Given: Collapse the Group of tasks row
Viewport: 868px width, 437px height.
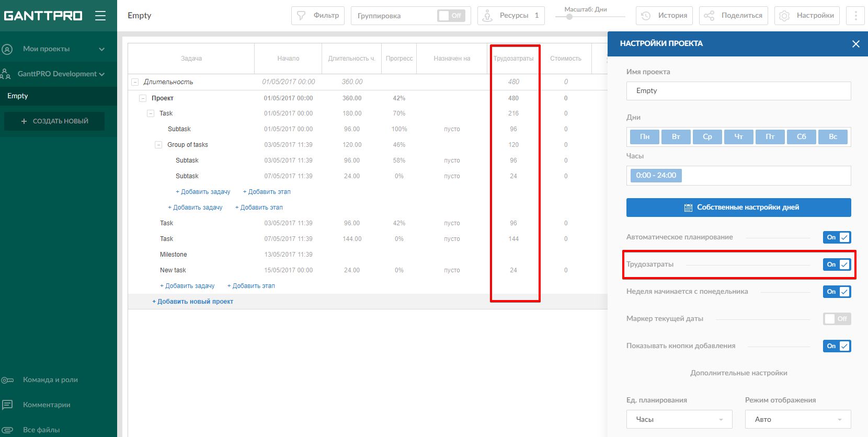Looking at the screenshot, I should (x=158, y=145).
